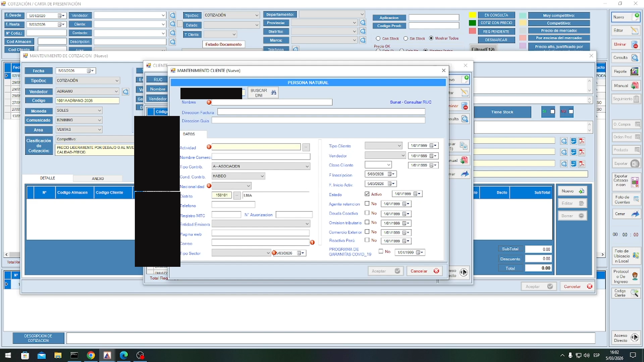This screenshot has width=644, height=362.
Task: Click the BUSCAR DNI button
Action: coord(263,93)
